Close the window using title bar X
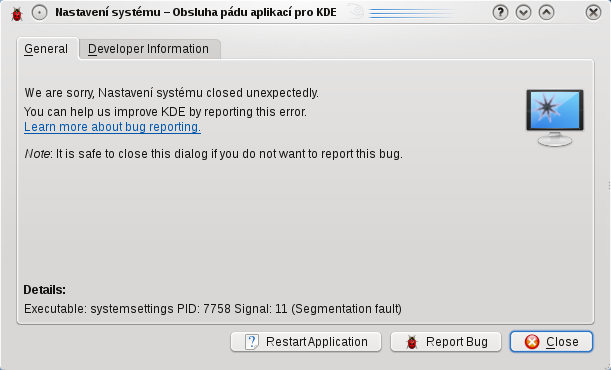This screenshot has height=370, width=611. tap(593, 12)
